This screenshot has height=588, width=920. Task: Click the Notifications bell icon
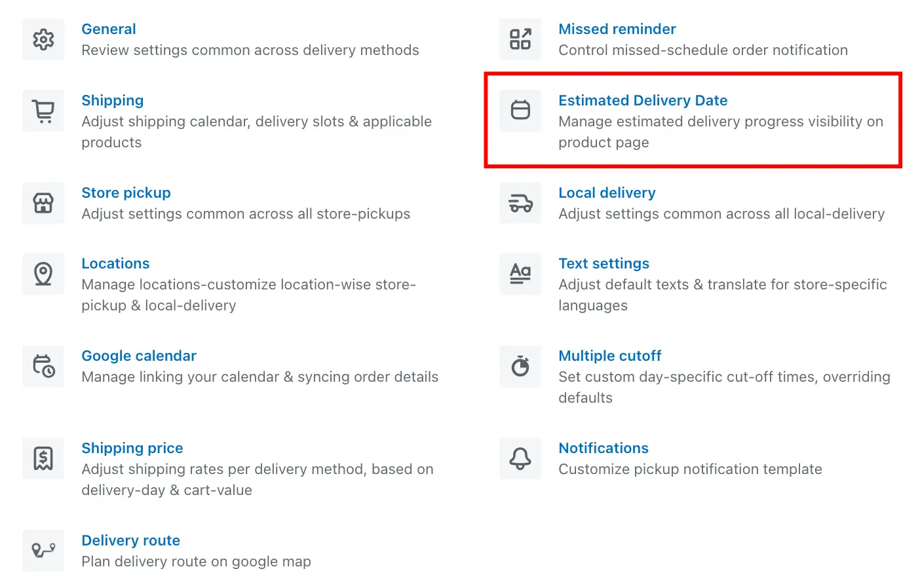(520, 458)
